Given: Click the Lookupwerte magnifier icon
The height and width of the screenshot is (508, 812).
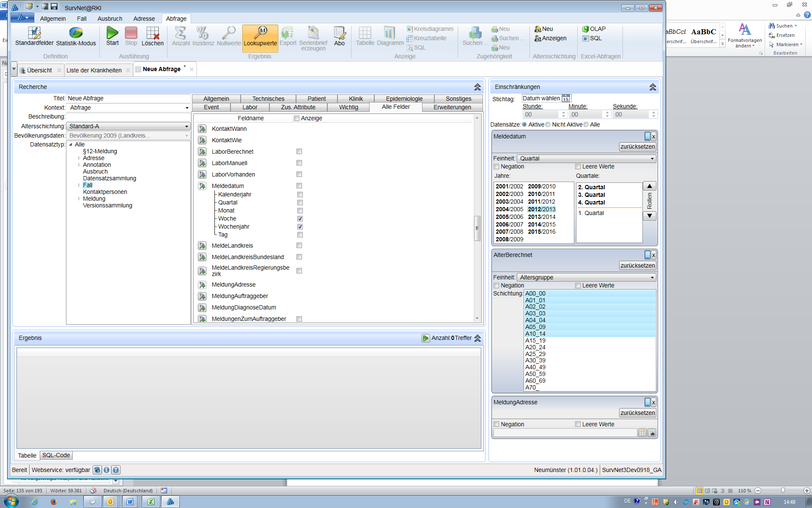Looking at the screenshot, I should click(260, 33).
